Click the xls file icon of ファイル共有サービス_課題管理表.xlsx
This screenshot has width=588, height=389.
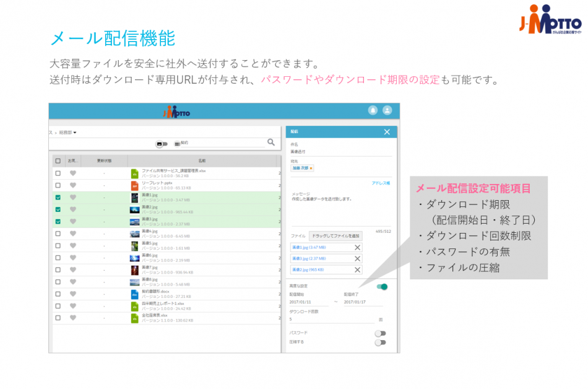tap(135, 173)
